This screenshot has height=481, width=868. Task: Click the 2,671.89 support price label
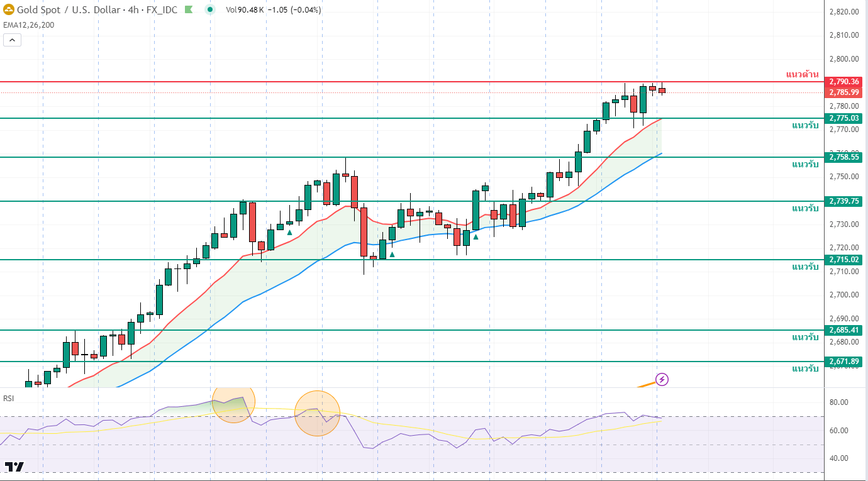click(x=843, y=362)
